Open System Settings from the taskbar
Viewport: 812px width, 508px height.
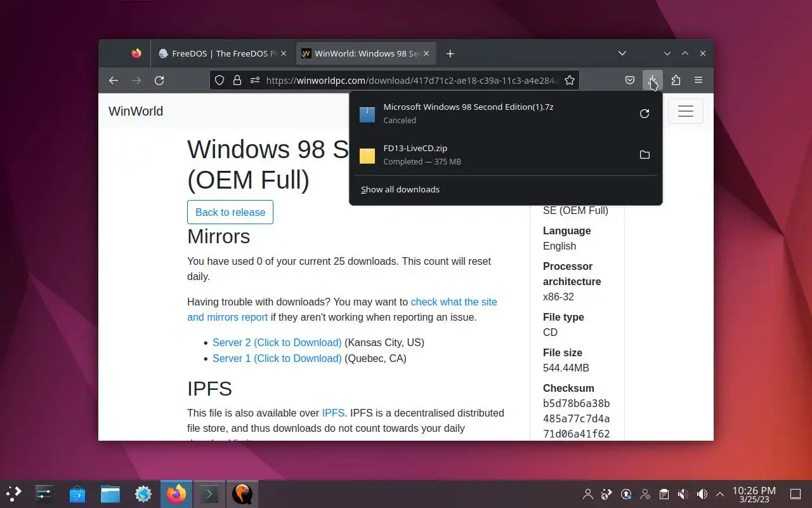(x=44, y=493)
